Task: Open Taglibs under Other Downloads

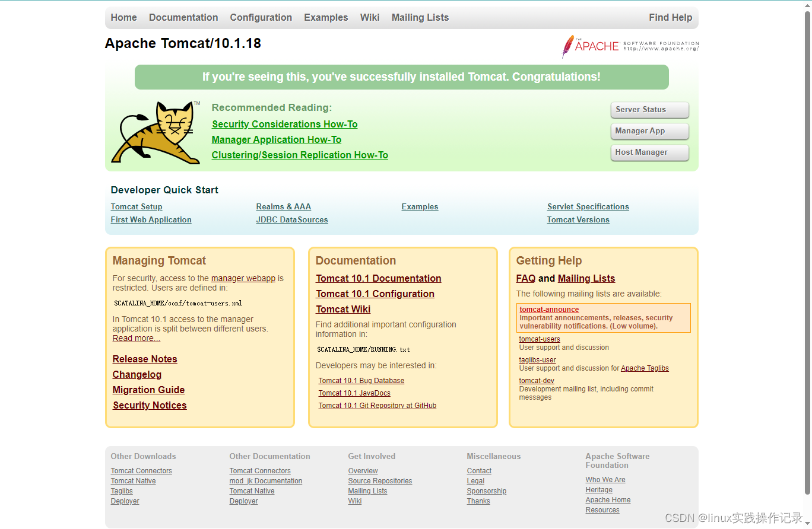Action: tap(122, 491)
